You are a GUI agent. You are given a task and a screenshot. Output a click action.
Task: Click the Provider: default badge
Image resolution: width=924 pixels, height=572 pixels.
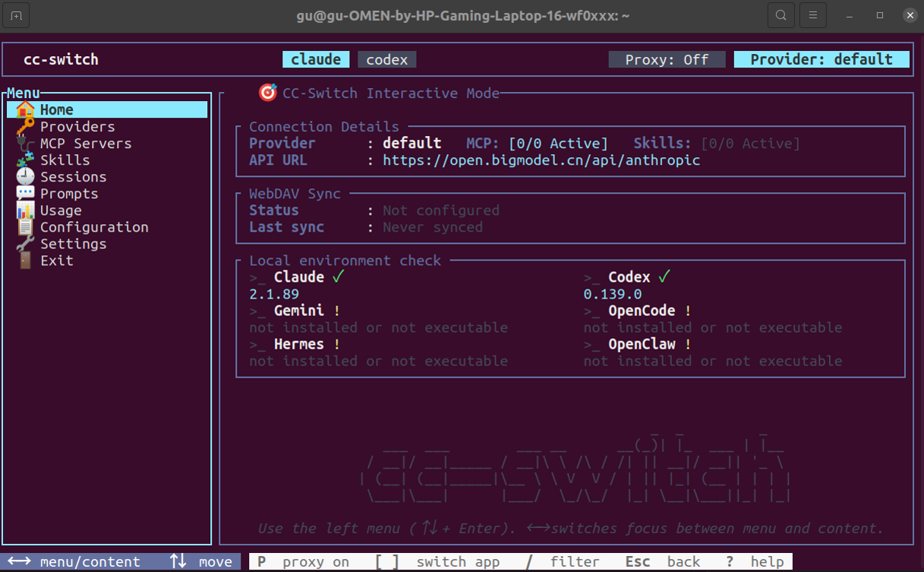[822, 59]
